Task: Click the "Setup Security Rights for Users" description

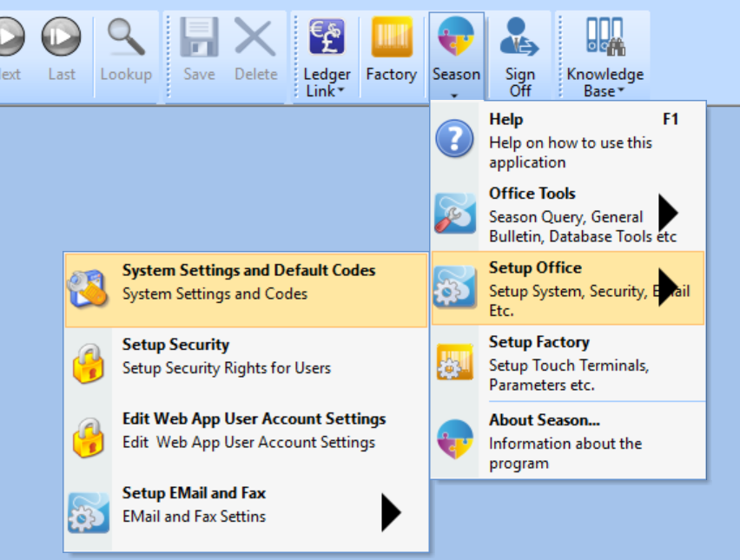Action: point(227,367)
